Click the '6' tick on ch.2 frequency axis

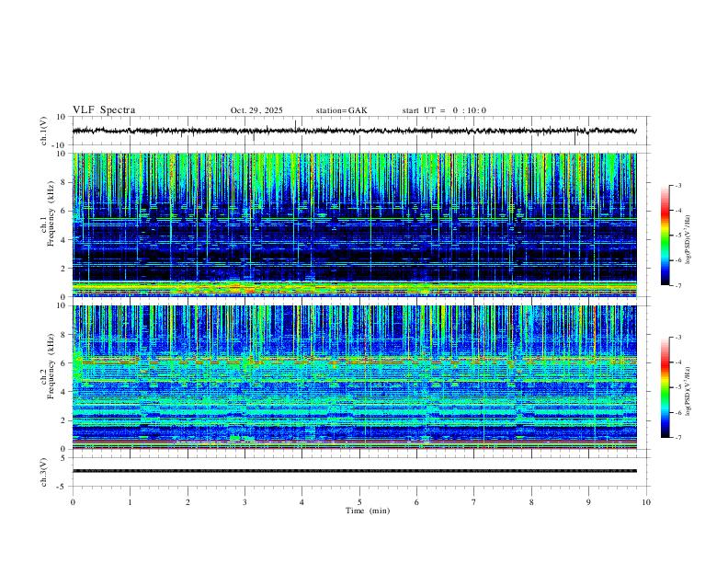(63, 363)
